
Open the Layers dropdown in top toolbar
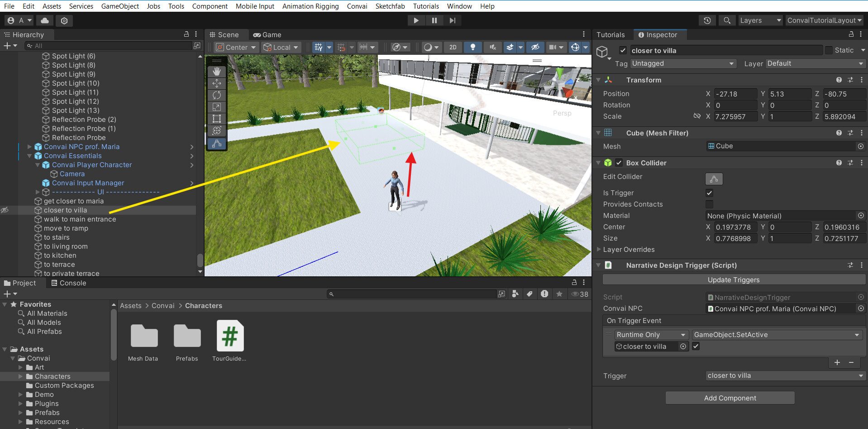760,20
